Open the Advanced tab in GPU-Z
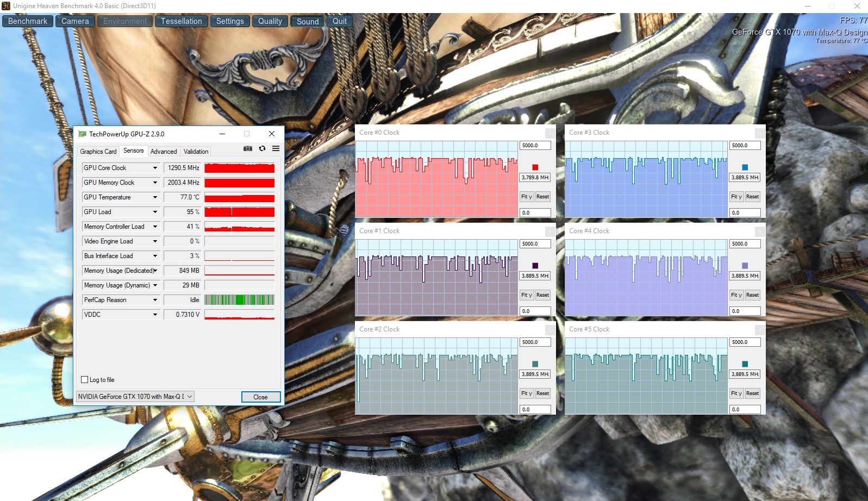The height and width of the screenshot is (501, 868). [164, 152]
